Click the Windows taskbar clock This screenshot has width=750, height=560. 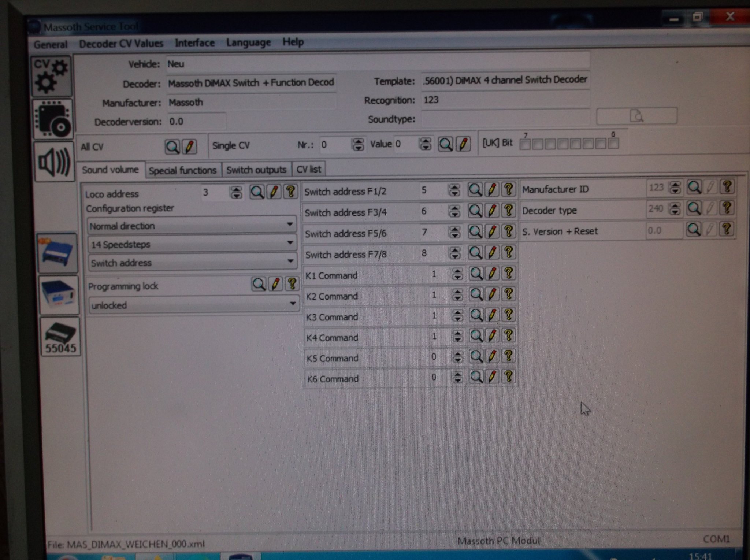(700, 556)
